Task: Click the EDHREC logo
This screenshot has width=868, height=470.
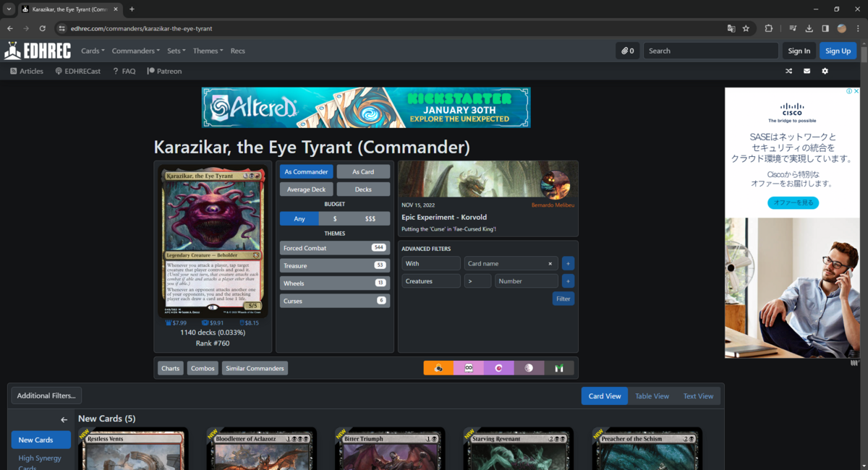Action: tap(38, 51)
